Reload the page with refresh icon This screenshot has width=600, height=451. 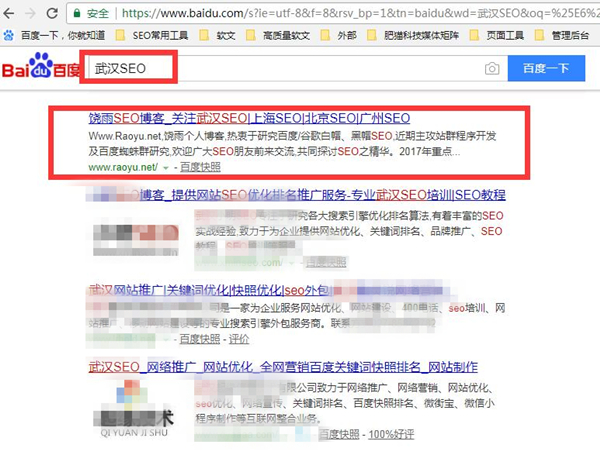coord(52,13)
